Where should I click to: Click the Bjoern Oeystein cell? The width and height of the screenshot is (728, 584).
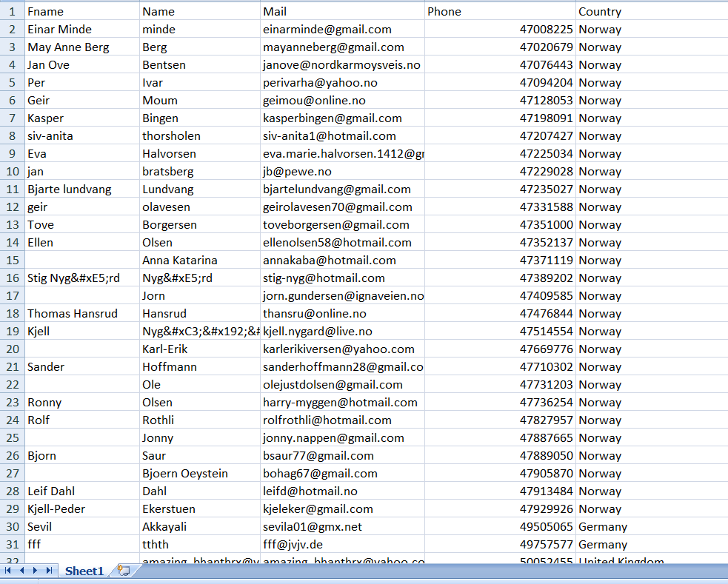tap(200, 473)
